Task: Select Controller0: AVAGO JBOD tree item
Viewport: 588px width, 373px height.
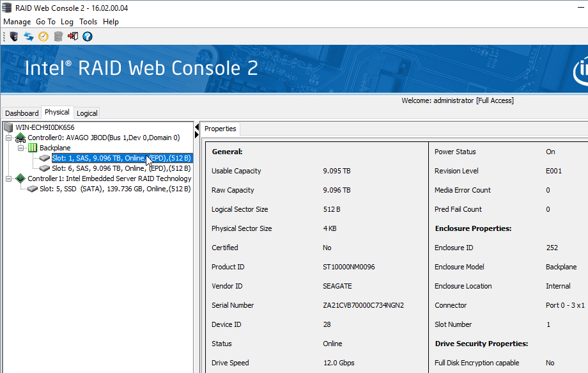Action: [104, 138]
